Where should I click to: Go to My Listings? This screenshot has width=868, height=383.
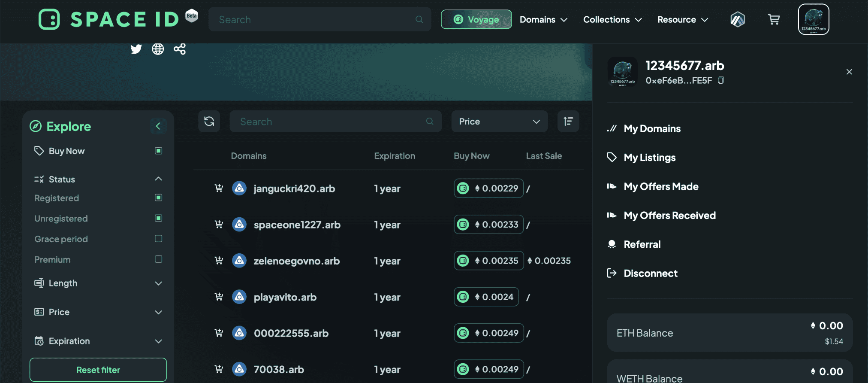tap(649, 158)
